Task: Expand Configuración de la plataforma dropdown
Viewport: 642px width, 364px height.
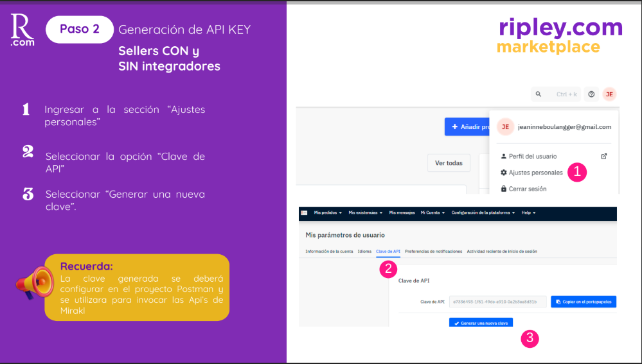Action: (483, 212)
